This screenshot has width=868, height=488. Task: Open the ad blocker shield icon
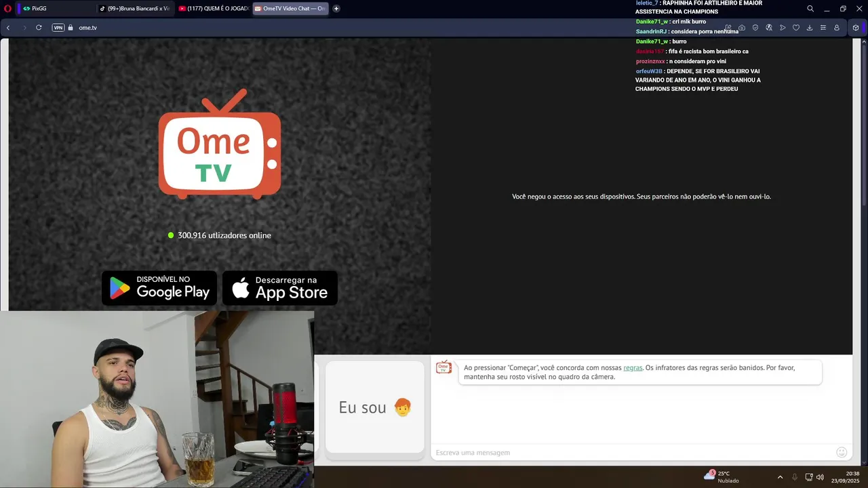[755, 28]
